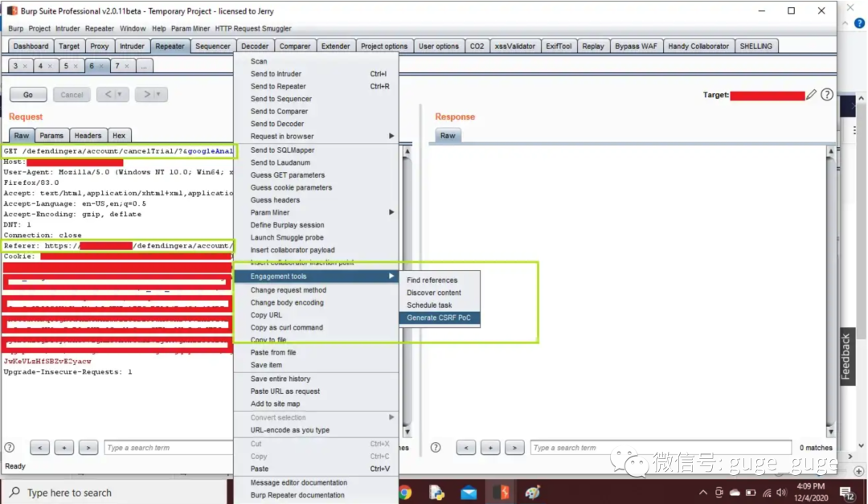The image size is (868, 504).
Task: Open the notification center icon
Action: coord(845,493)
